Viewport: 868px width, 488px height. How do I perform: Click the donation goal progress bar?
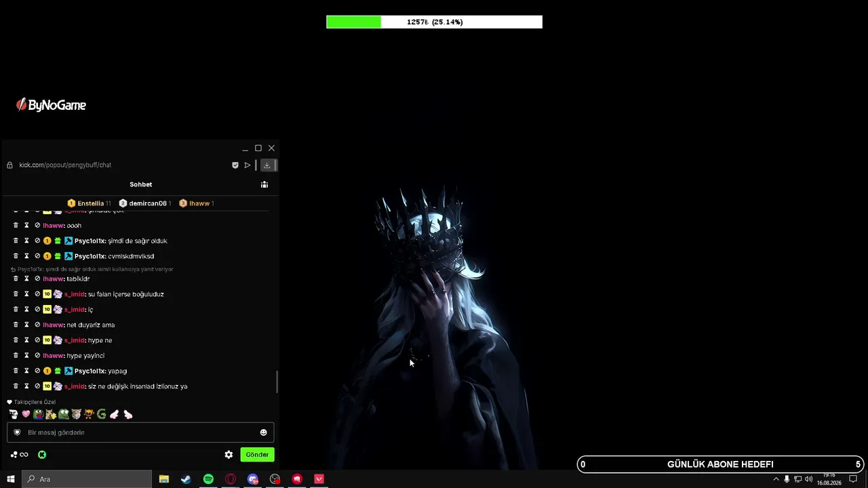434,22
